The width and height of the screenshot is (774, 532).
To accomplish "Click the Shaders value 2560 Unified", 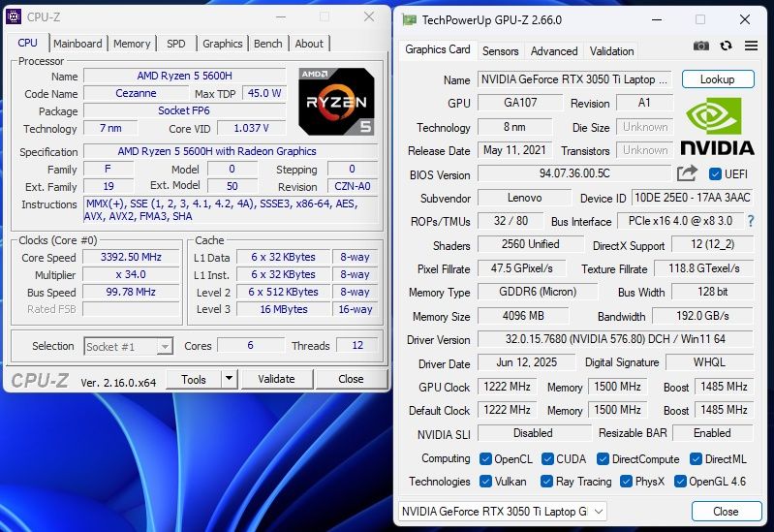I will click(530, 244).
